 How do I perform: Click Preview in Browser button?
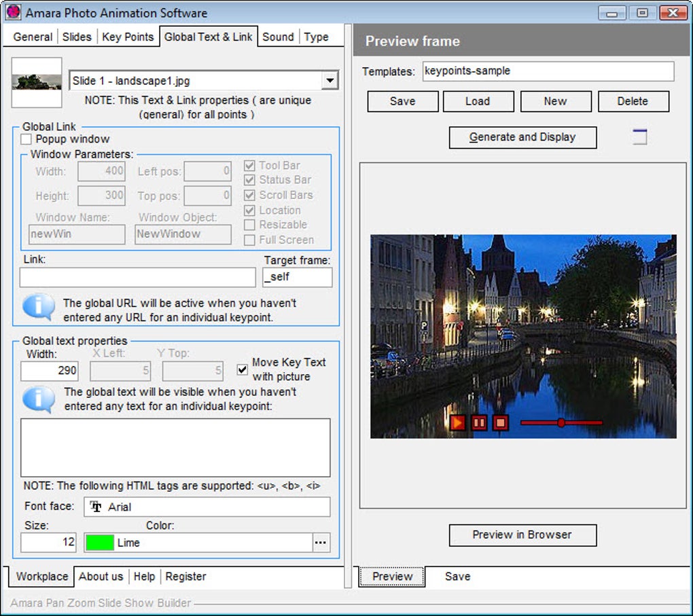click(522, 535)
